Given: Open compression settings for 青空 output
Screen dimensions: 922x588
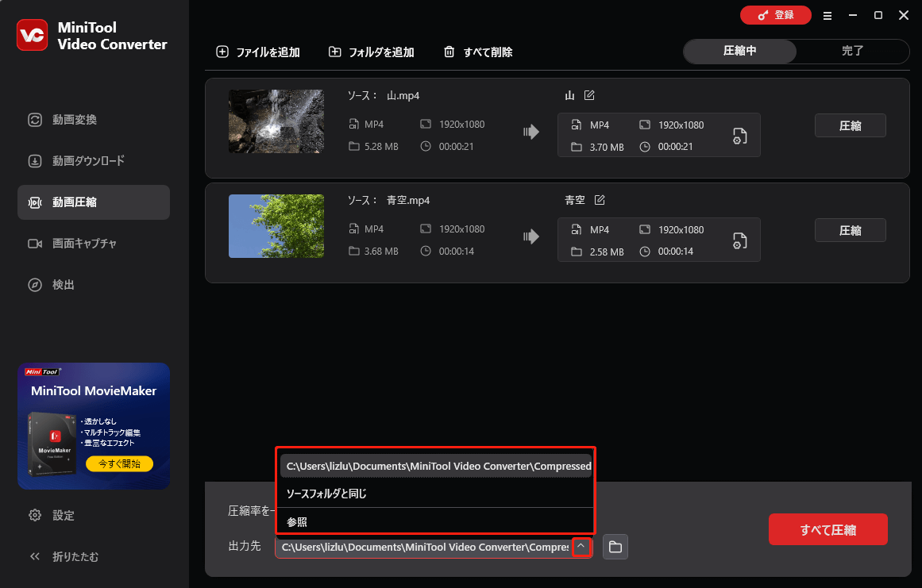Looking at the screenshot, I should click(x=739, y=241).
